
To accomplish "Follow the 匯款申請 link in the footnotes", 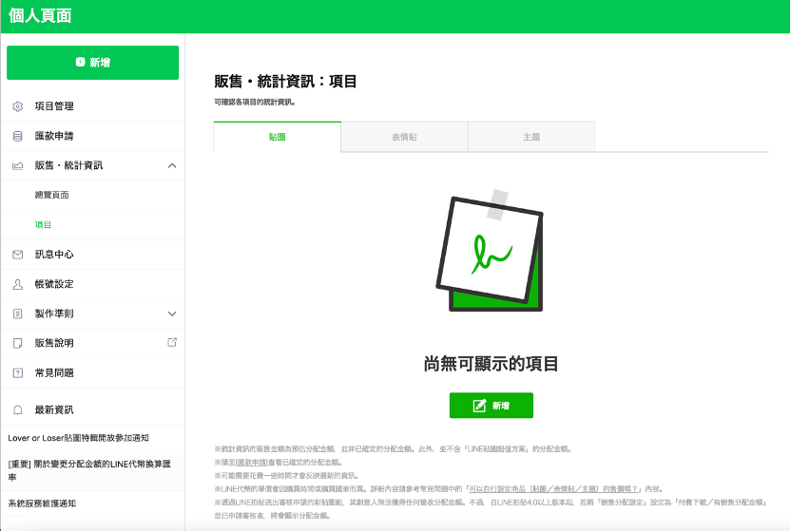I will tap(252, 463).
